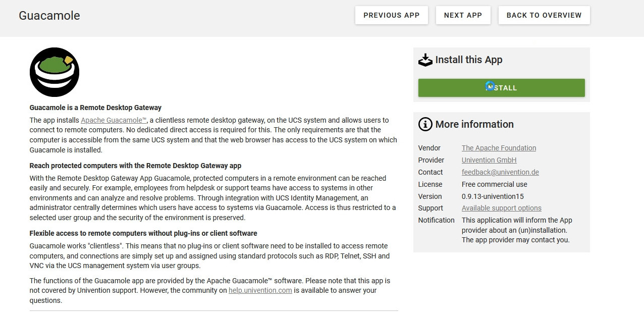
Task: Click the download icon beside Install this App
Action: [425, 60]
